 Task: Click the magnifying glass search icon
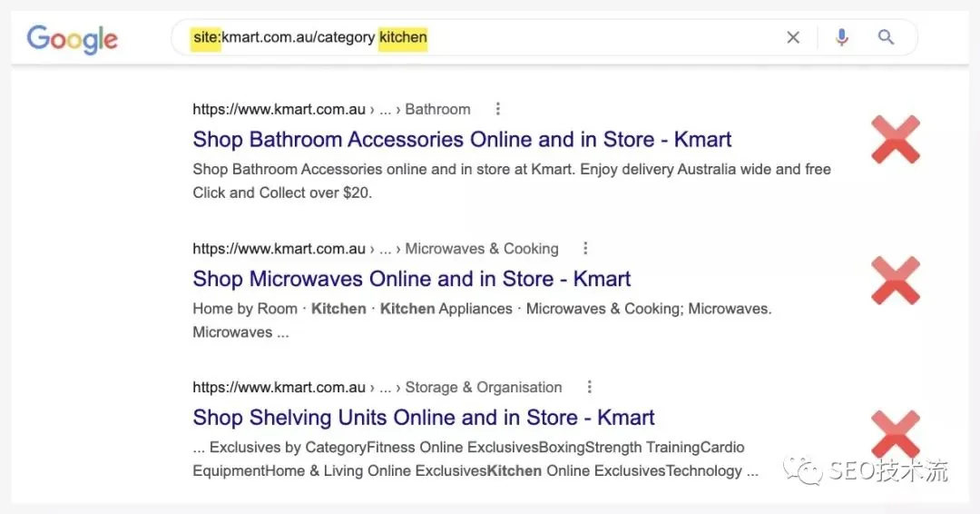click(886, 37)
